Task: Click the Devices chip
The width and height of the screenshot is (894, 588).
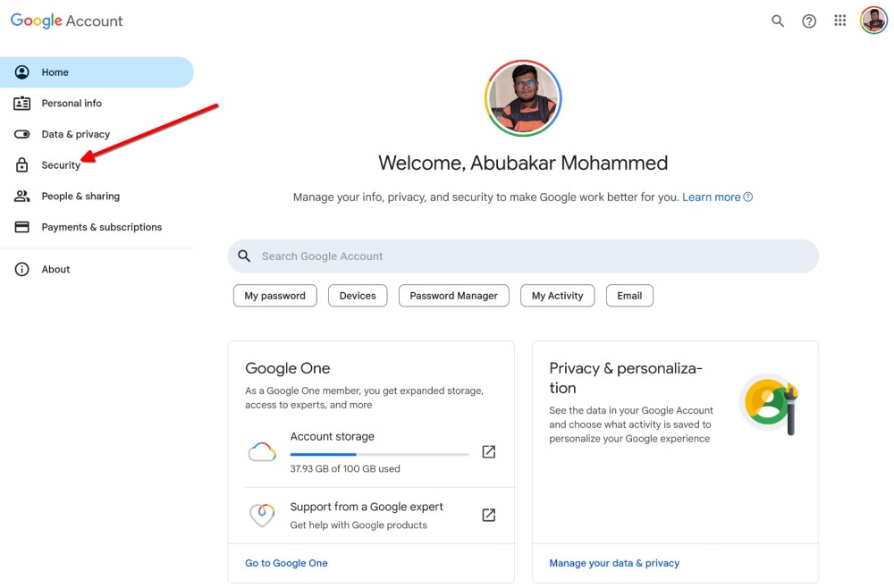Action: pos(358,296)
